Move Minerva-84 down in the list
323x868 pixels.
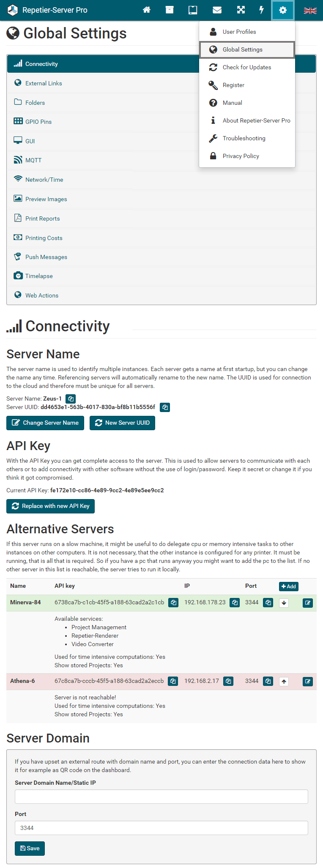[284, 603]
